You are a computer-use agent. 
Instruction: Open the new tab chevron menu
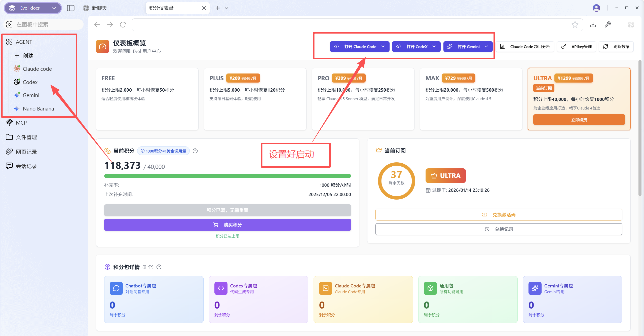coord(226,8)
